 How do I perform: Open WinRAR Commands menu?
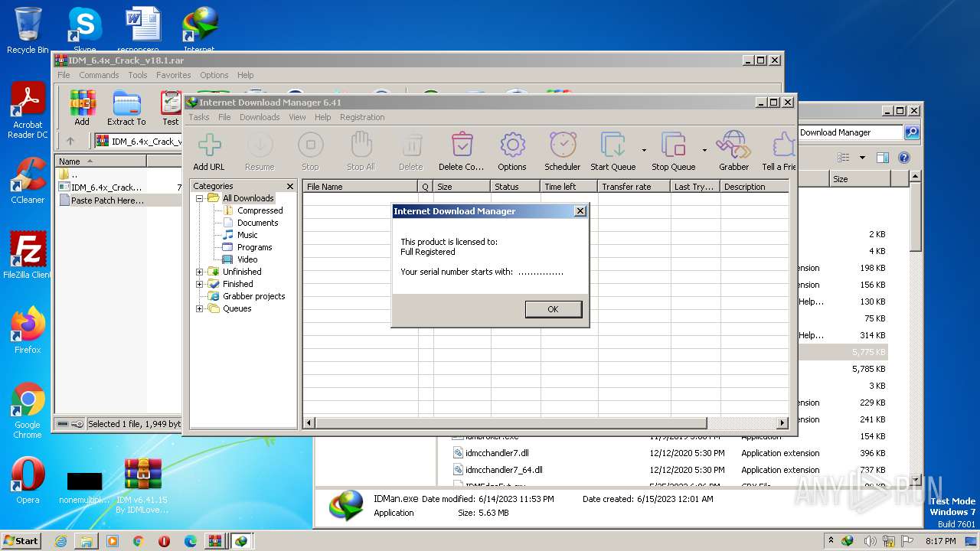[x=99, y=75]
